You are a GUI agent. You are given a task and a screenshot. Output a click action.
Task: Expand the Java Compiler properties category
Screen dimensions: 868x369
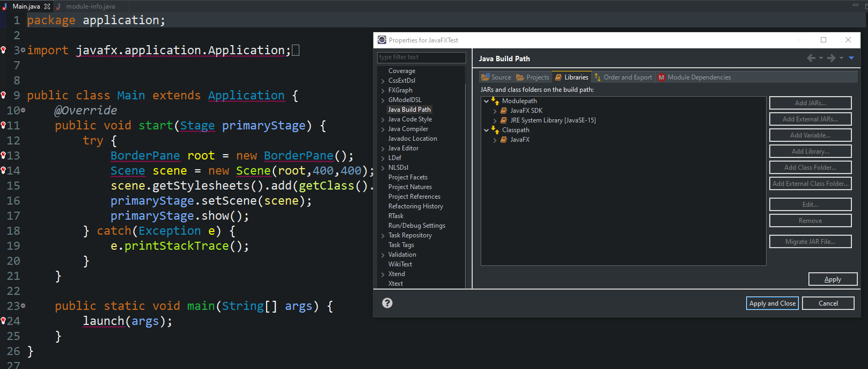[382, 129]
